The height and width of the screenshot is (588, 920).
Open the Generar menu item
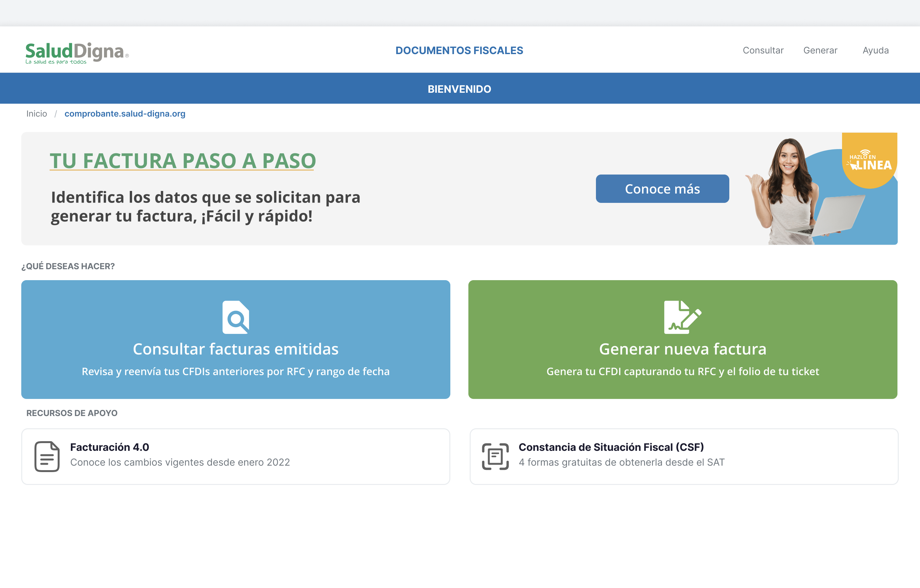[x=820, y=51]
